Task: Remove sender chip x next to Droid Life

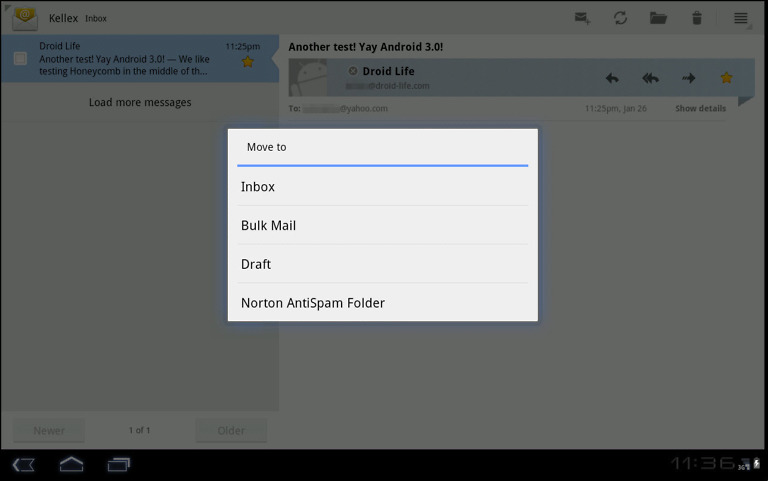Action: 353,71
